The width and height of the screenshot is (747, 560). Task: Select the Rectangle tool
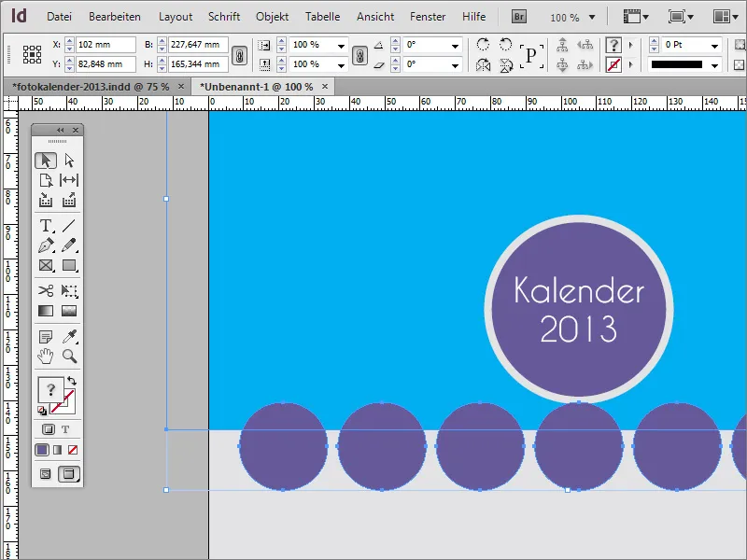[x=69, y=265]
